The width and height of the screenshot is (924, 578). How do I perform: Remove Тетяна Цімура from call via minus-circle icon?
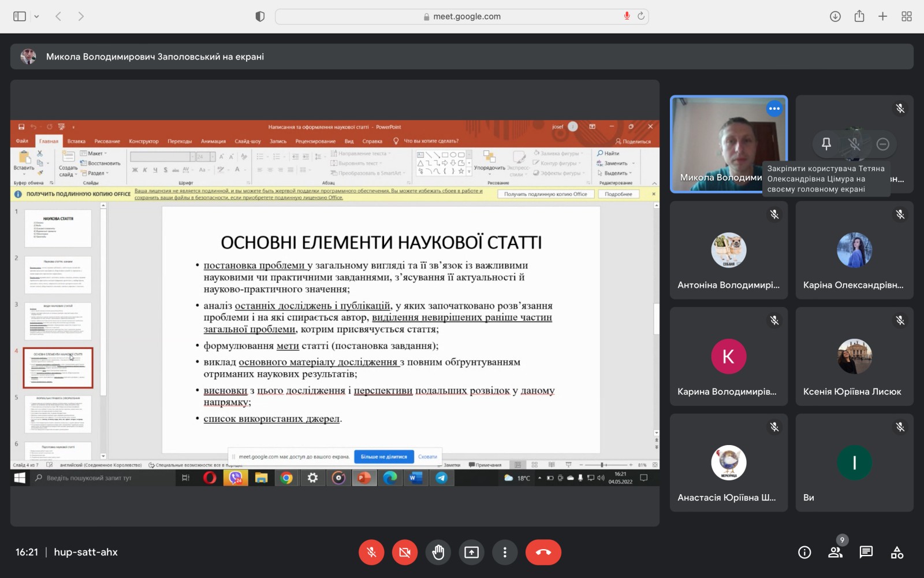(x=882, y=144)
